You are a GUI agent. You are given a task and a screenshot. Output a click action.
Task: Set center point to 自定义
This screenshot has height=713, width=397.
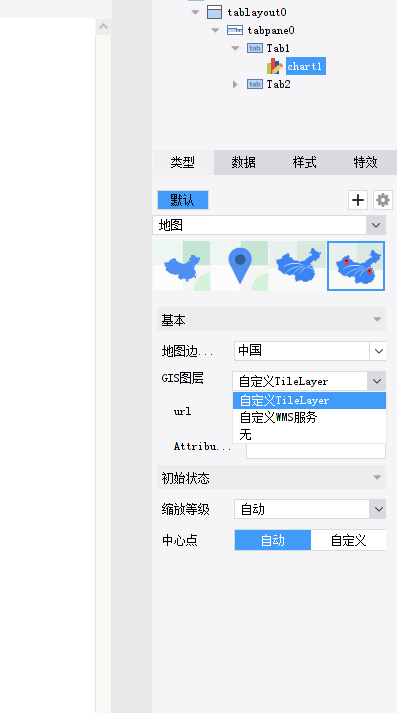click(348, 540)
